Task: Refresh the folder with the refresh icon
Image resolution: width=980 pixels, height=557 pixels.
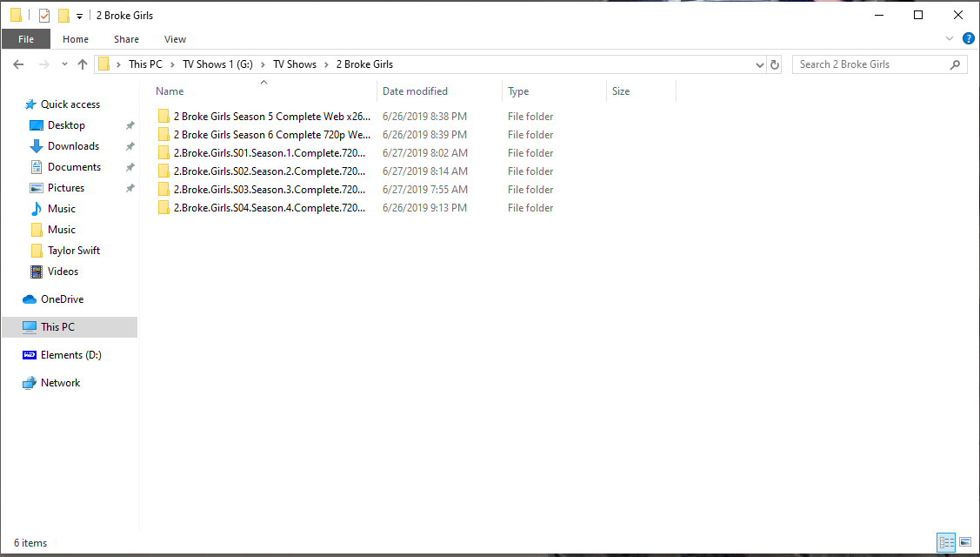Action: pos(775,64)
